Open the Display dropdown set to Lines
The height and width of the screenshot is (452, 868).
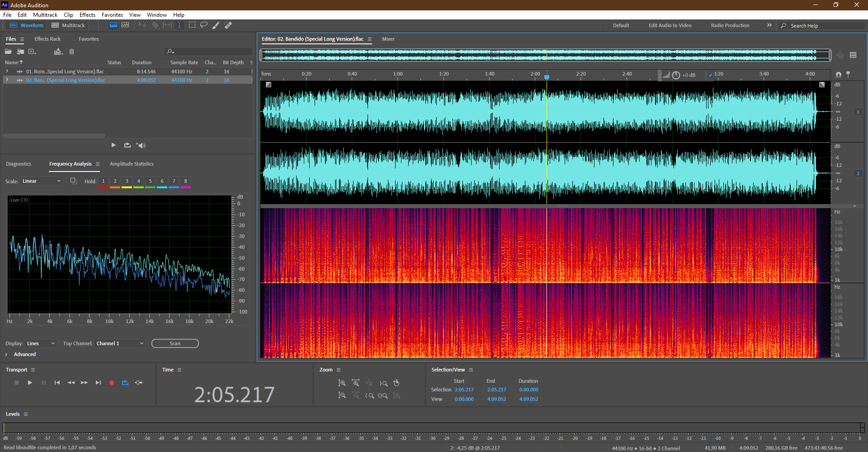pos(41,343)
